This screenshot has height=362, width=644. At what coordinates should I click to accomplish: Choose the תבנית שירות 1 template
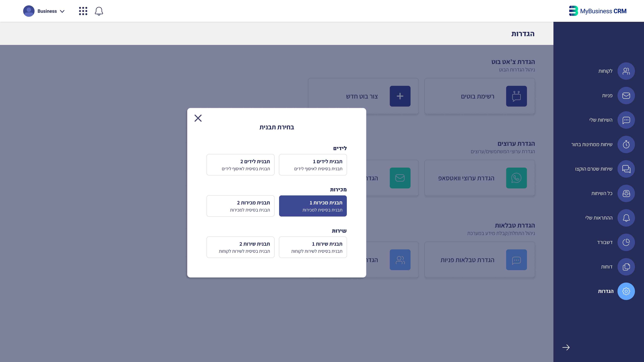pyautogui.click(x=312, y=247)
